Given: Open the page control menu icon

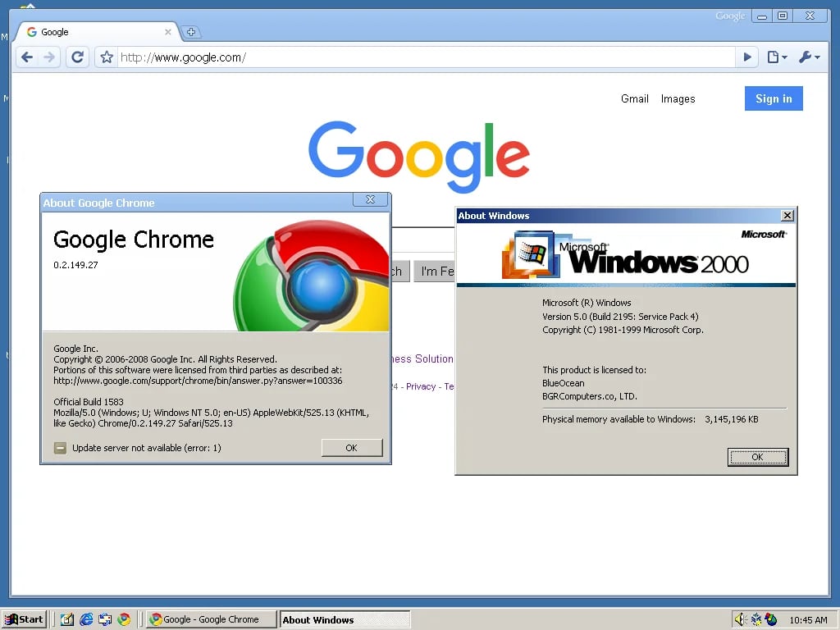Looking at the screenshot, I should 777,57.
